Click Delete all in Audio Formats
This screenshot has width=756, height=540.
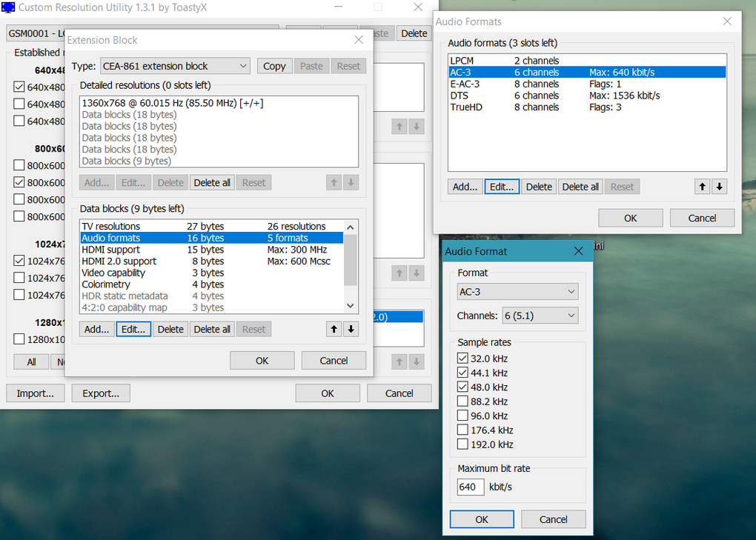tap(580, 187)
